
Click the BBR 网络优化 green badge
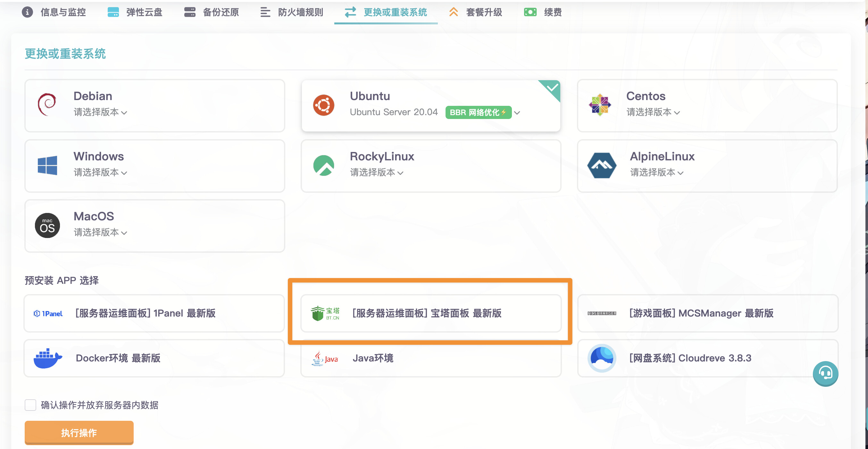point(479,112)
